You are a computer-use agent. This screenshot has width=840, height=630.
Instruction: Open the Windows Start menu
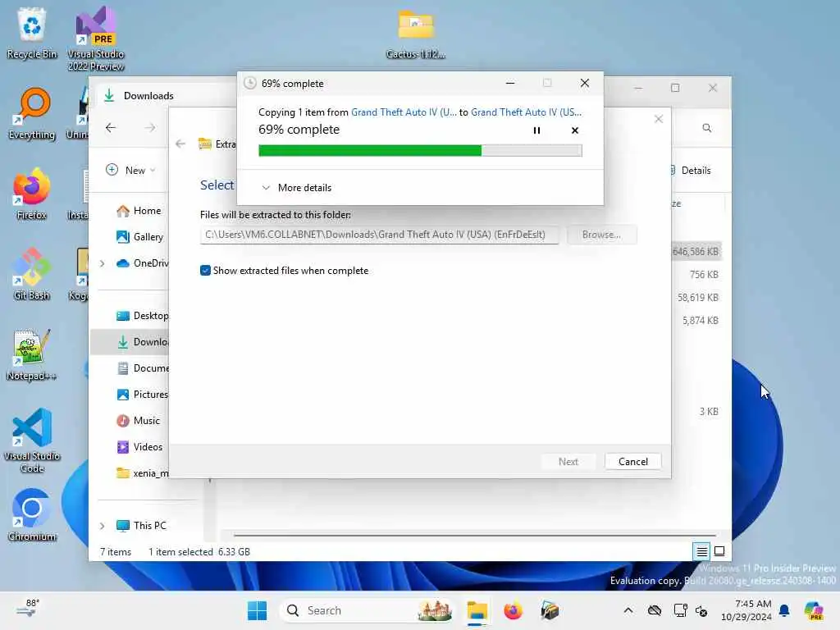(257, 610)
